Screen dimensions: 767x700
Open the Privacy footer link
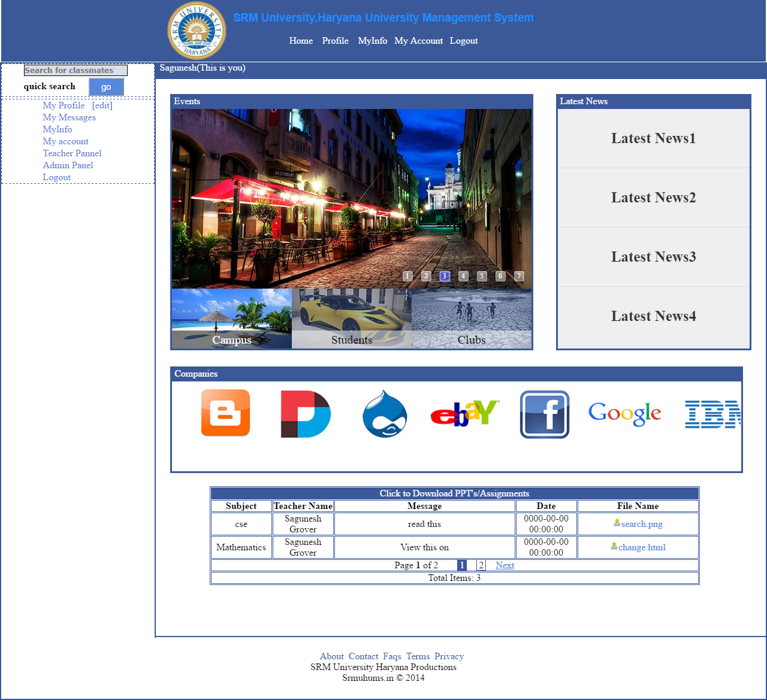449,656
